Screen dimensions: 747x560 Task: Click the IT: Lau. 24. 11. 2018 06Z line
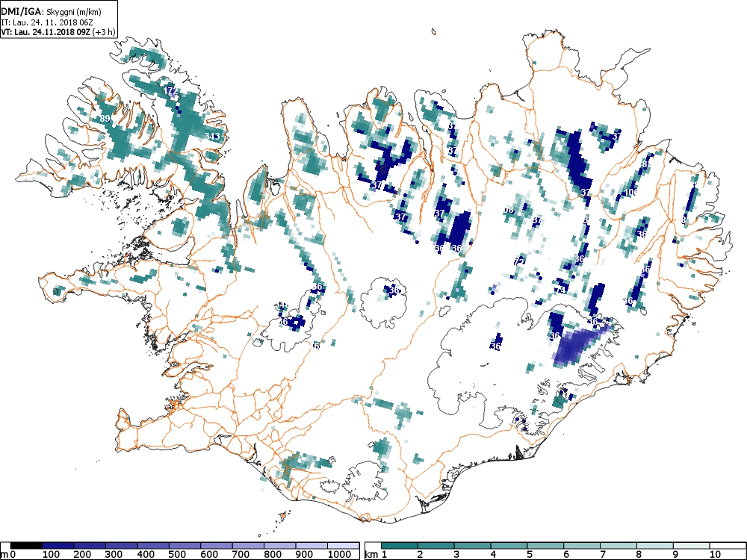[46, 22]
